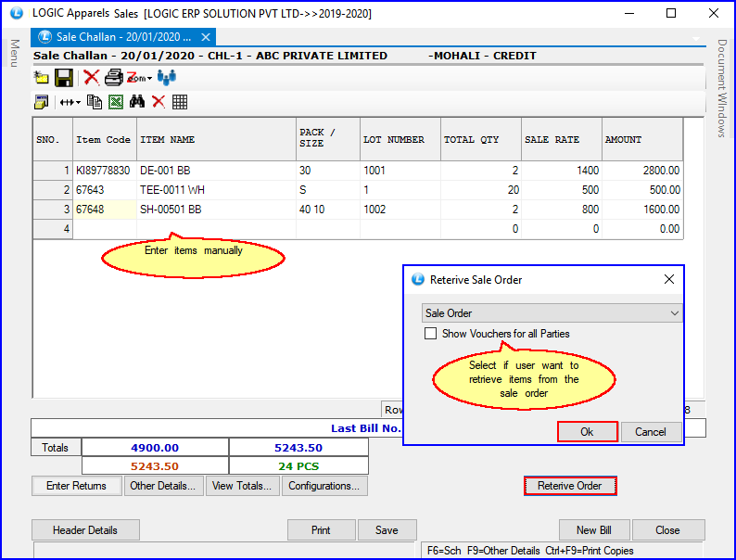The width and height of the screenshot is (736, 560).
Task: Click the large red X delete icon
Action: coord(91,78)
